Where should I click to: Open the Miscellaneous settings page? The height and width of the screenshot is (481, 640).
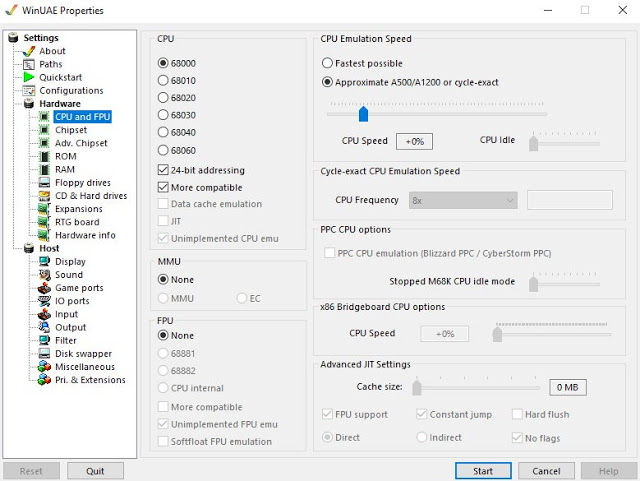click(x=85, y=367)
